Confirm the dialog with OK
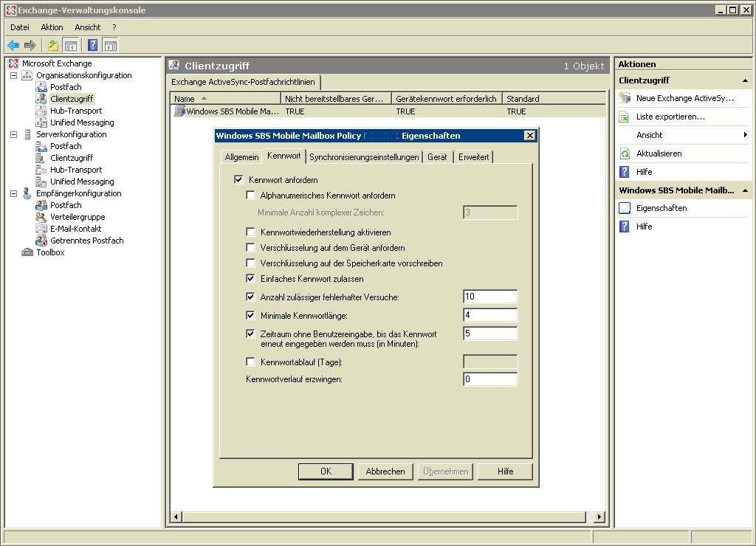Viewport: 756px width, 546px height. 326,471
